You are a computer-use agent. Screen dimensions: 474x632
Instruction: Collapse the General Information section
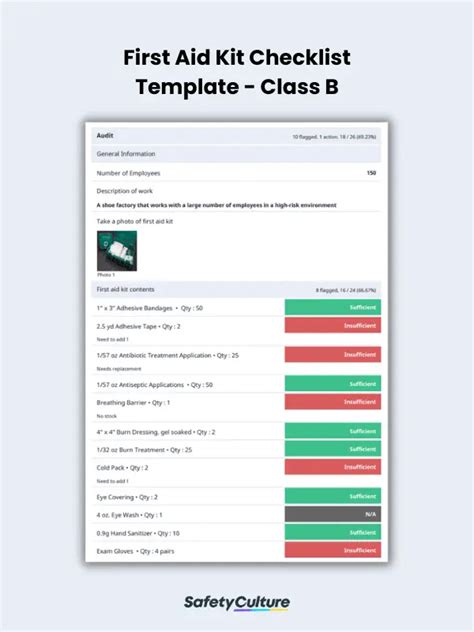click(x=236, y=154)
